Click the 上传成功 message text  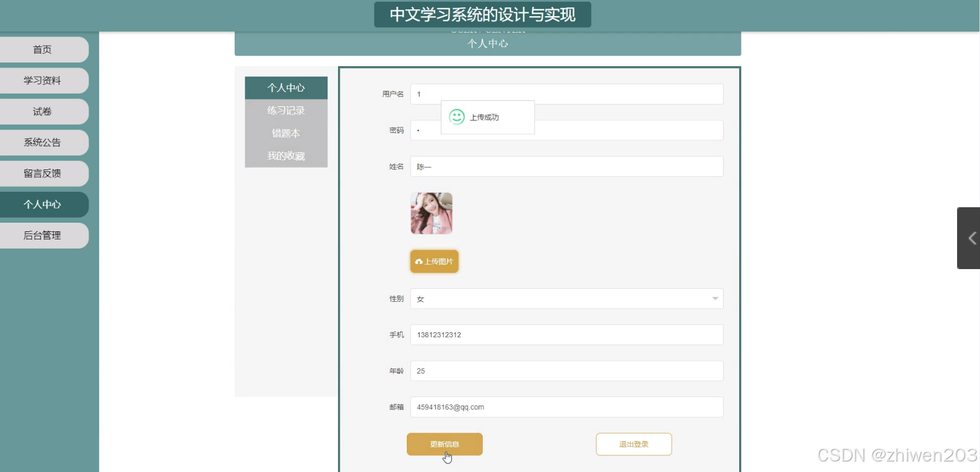pos(484,118)
